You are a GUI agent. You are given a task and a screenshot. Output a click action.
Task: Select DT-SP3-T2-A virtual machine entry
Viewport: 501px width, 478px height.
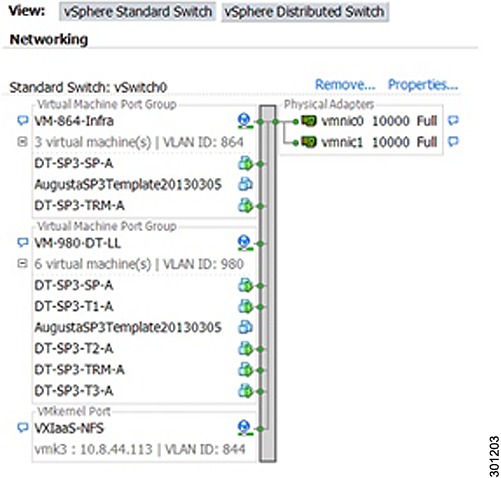pyautogui.click(x=74, y=349)
